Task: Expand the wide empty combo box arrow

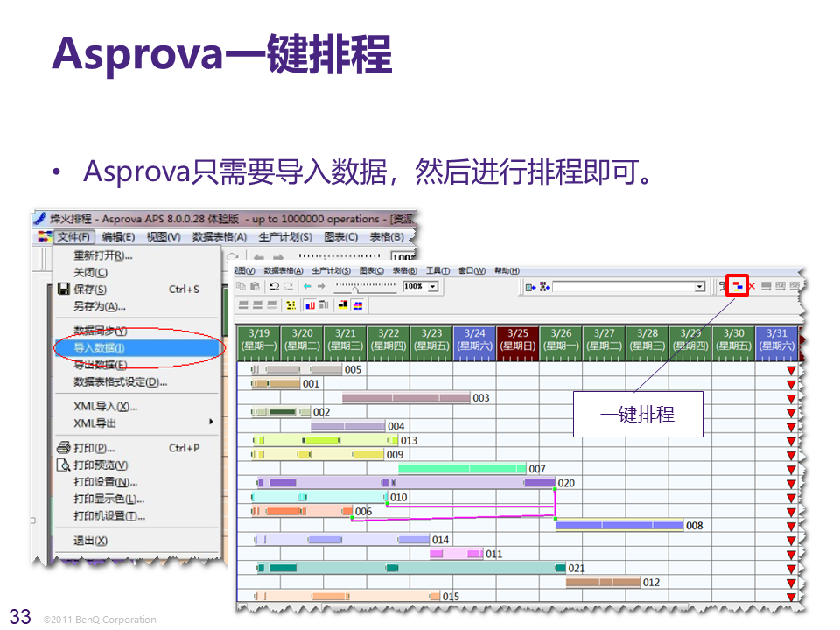Action: [700, 287]
